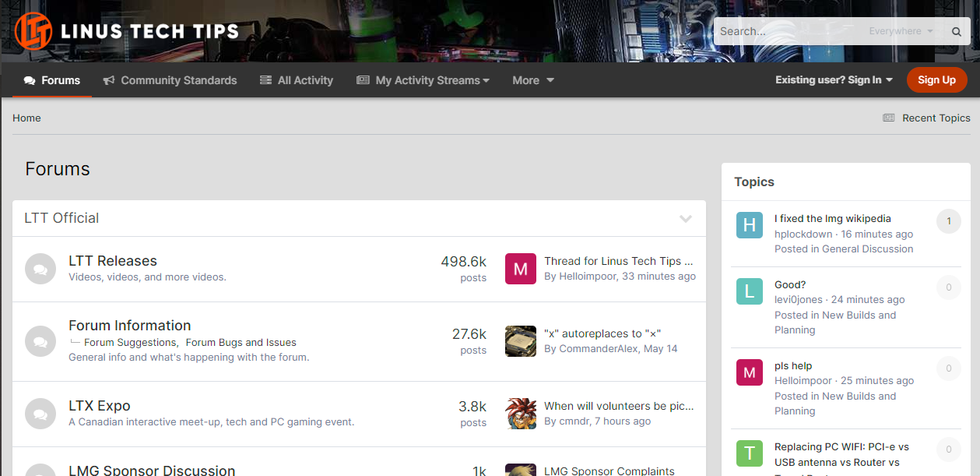Open Forum Suggestions subforum
Image resolution: width=980 pixels, height=476 pixels.
coord(130,343)
